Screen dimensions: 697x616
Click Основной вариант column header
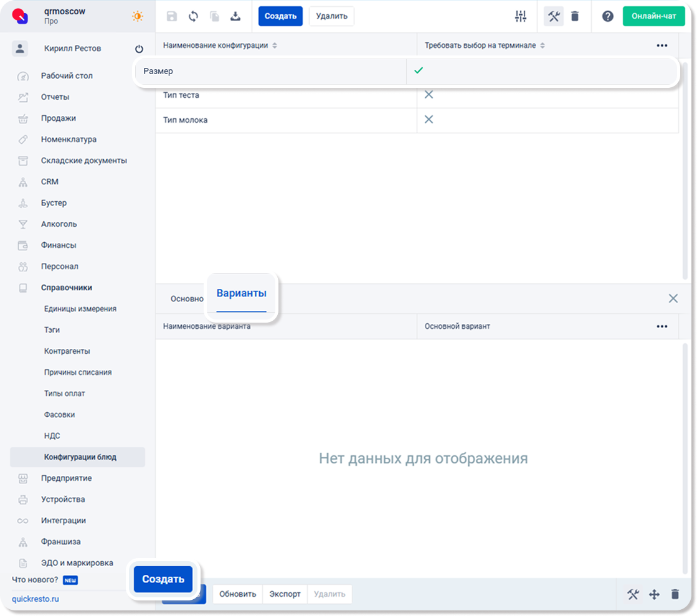457,326
